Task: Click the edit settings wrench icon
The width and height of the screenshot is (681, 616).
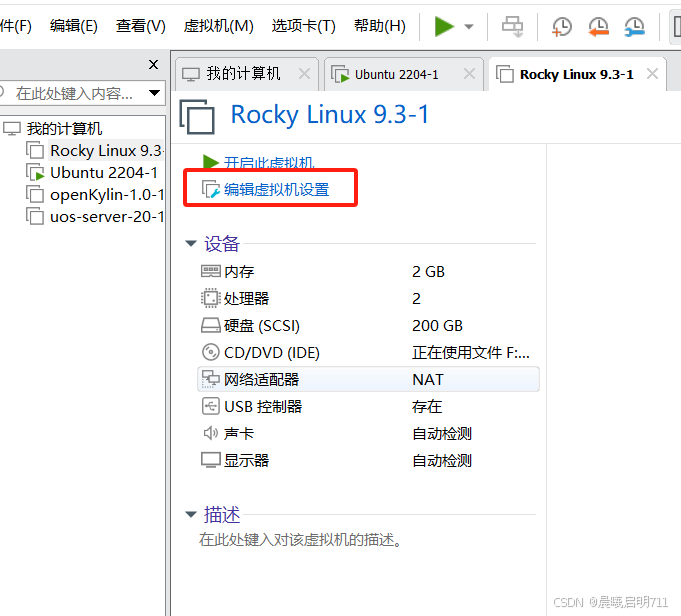Action: coord(211,190)
